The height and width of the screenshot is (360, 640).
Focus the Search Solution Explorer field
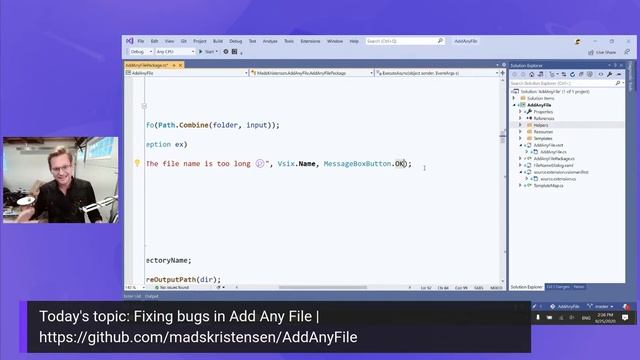pyautogui.click(x=567, y=83)
